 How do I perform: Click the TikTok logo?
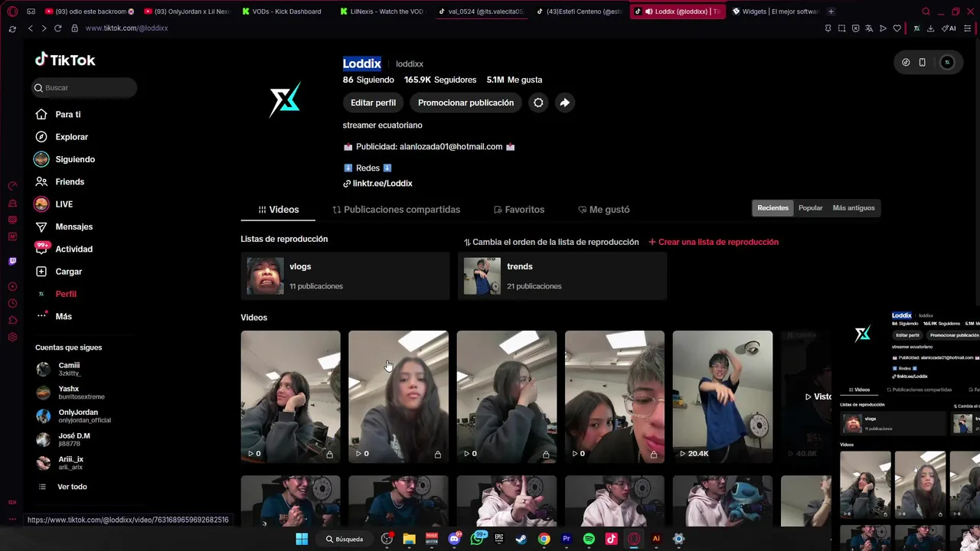[65, 60]
